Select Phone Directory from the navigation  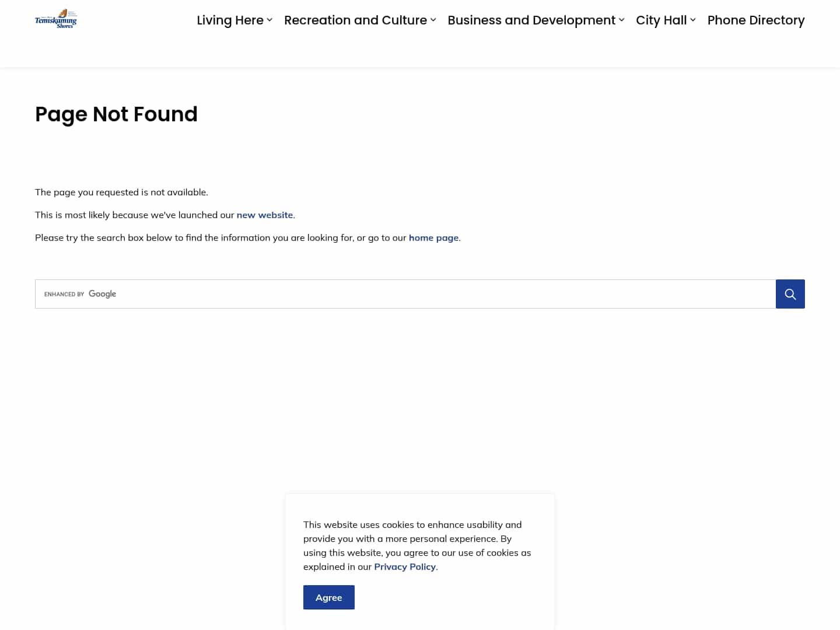(x=756, y=20)
